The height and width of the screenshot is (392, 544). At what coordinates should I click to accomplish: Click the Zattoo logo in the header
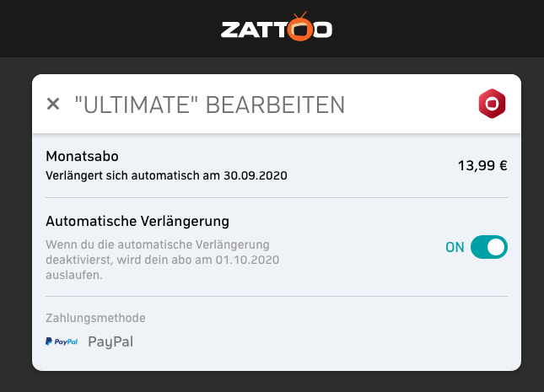277,27
